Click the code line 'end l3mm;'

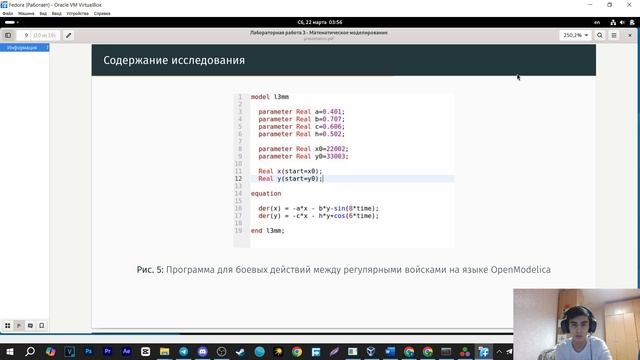[267, 231]
